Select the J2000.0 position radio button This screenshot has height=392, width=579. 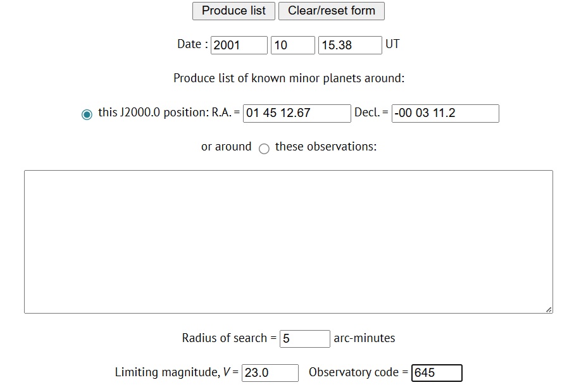tap(87, 114)
